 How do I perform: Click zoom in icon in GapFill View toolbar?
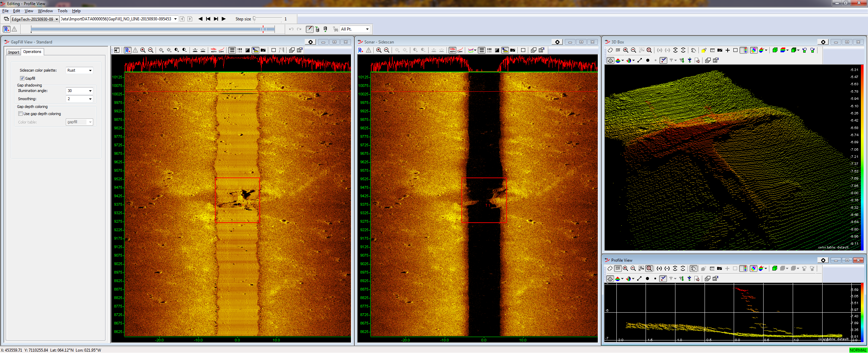[x=143, y=50]
